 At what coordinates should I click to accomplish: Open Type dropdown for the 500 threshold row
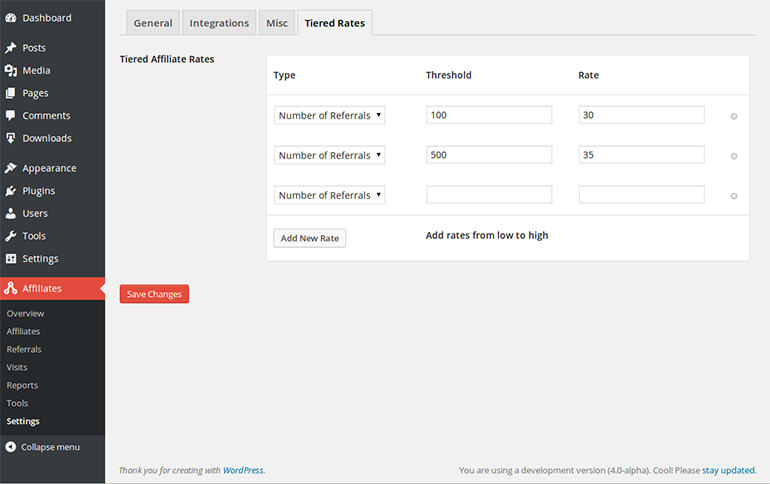pos(330,155)
